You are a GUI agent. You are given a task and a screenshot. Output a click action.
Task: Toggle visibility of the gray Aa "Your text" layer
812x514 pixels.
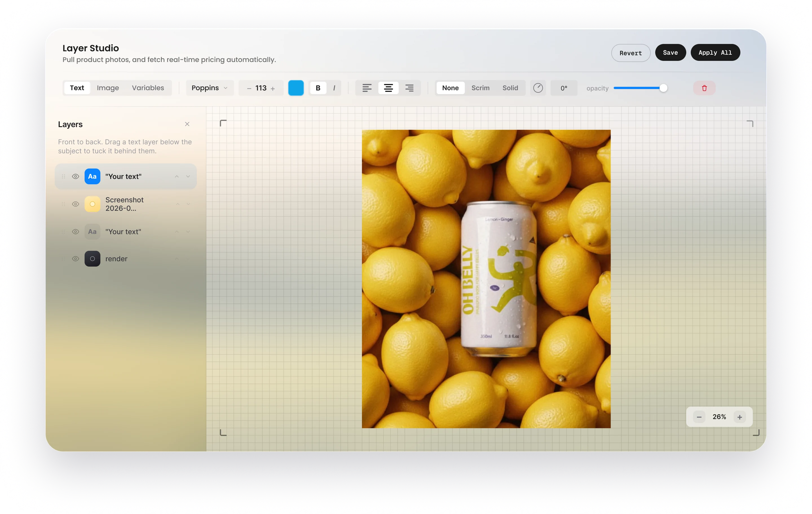click(x=76, y=232)
